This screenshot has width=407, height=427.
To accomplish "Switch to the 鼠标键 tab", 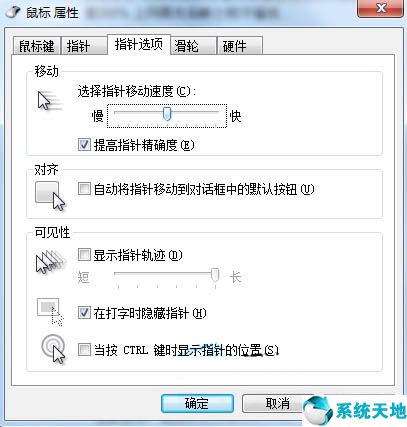I will point(37,46).
